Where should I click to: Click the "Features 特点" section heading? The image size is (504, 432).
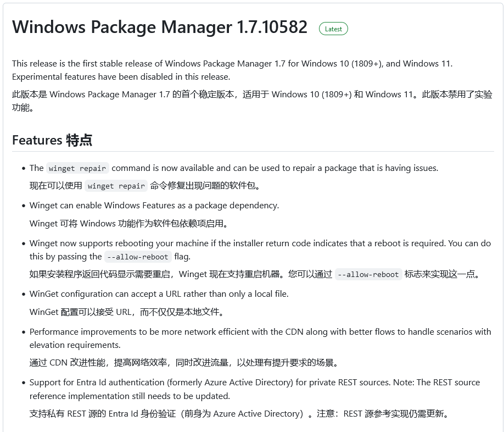(52, 140)
